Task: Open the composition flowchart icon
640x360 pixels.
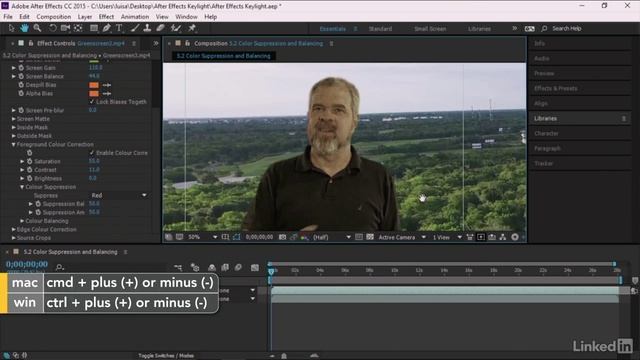Action: tap(503, 237)
